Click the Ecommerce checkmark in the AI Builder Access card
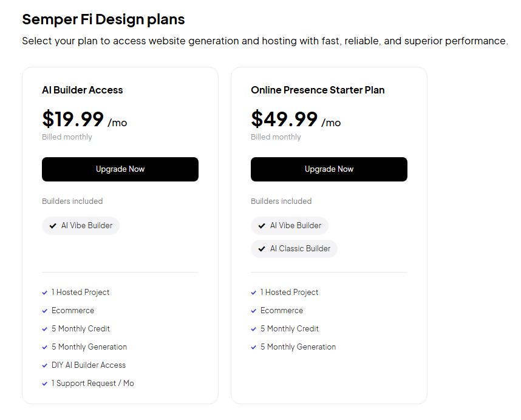Screen dimensions: 521x420 coord(45,311)
